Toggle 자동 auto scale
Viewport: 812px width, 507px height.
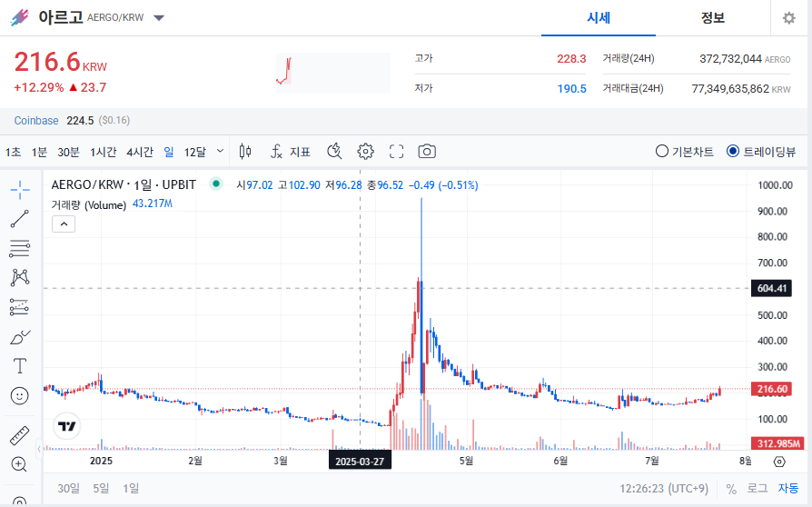pyautogui.click(x=788, y=488)
